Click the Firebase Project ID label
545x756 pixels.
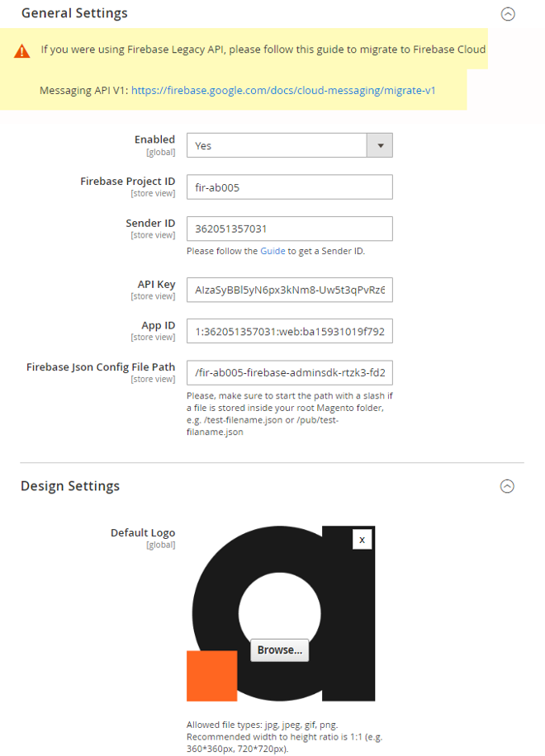click(127, 182)
